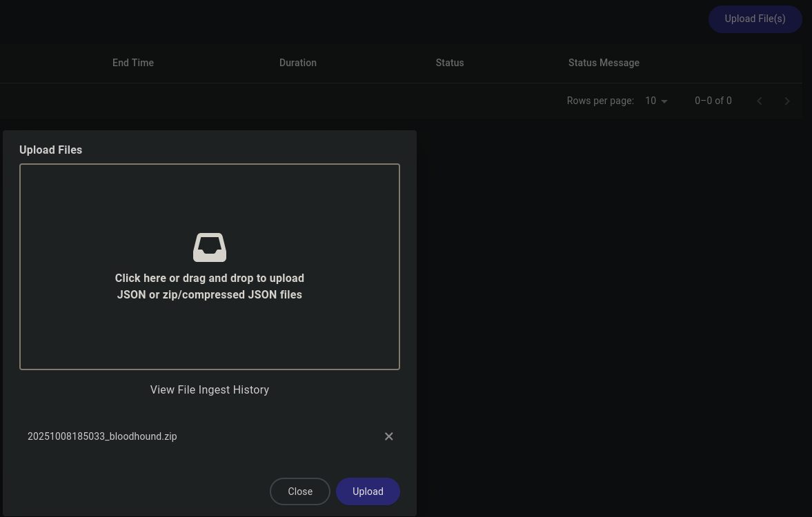Image resolution: width=812 pixels, height=517 pixels.
Task: Click the rows per page dropdown arrow
Action: 664,101
